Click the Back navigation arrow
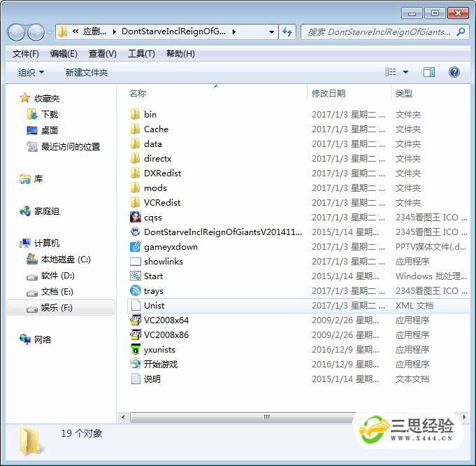Image resolution: width=476 pixels, height=466 pixels. click(x=16, y=32)
